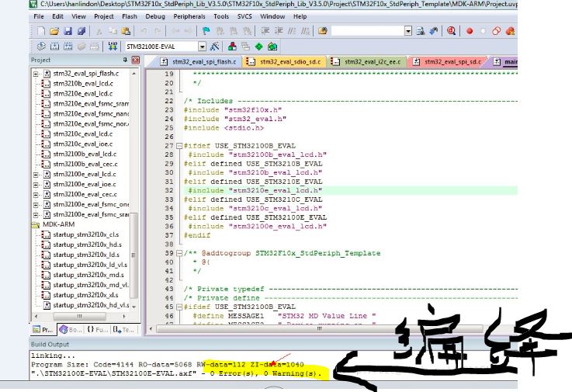
Task: Open the SVCS menu
Action: pos(244,16)
